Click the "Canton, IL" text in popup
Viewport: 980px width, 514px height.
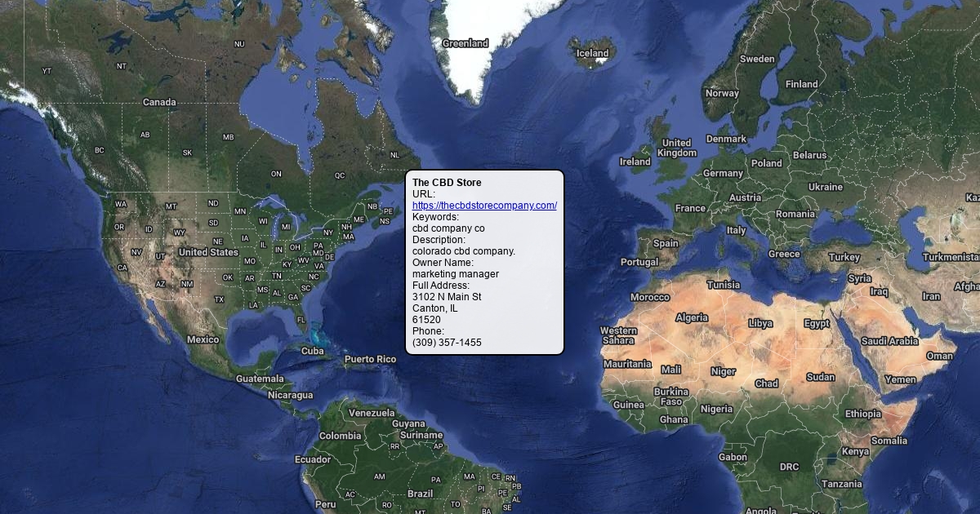(434, 308)
